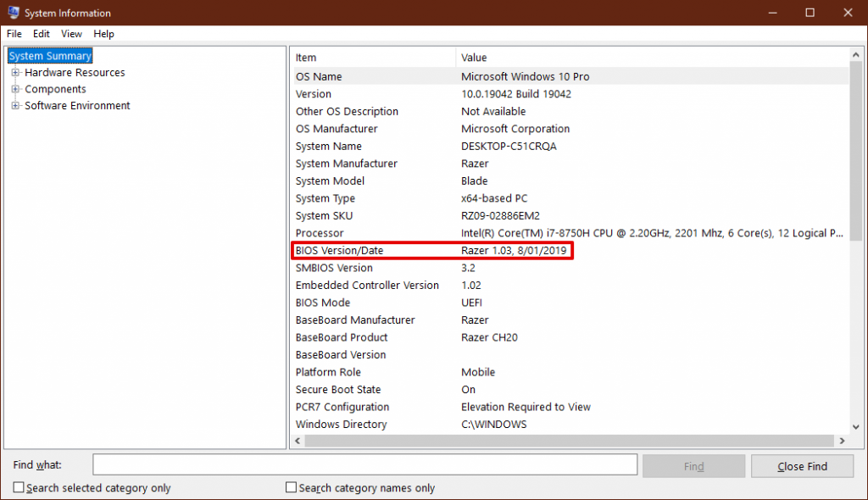
Task: Expand the Software Environment tree node
Action: point(15,106)
